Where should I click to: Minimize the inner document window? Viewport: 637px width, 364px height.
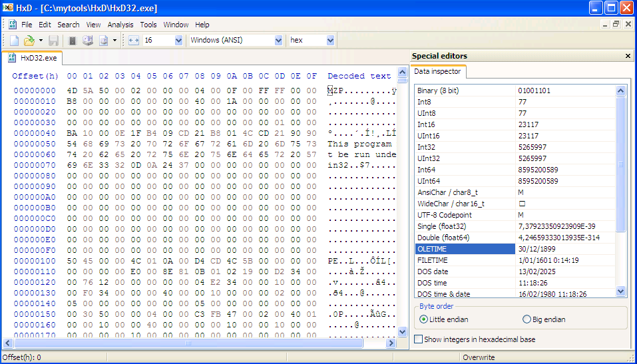tap(605, 25)
